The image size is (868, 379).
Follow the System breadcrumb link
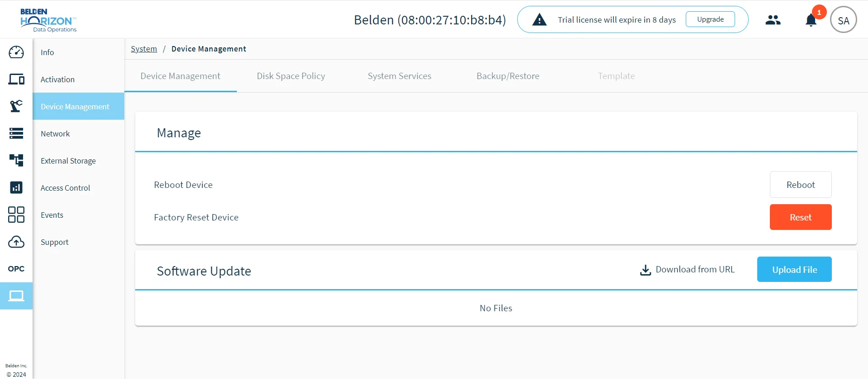[x=144, y=49]
